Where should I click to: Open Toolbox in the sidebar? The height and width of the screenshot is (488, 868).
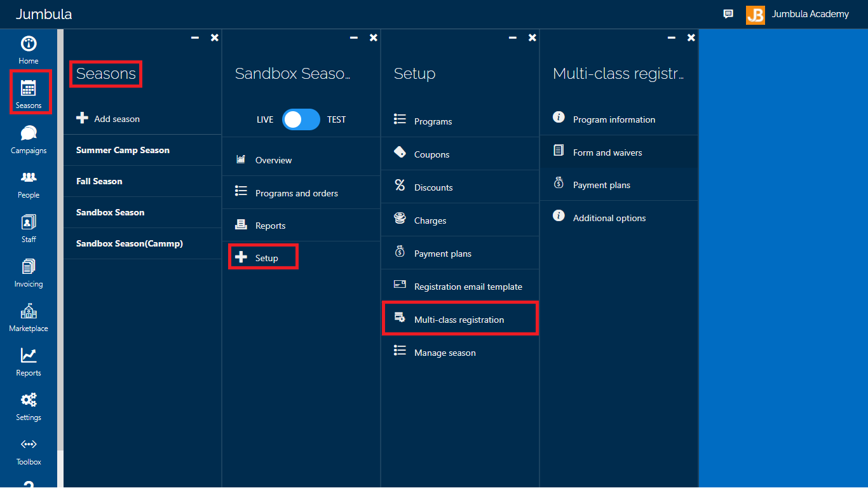click(x=29, y=451)
